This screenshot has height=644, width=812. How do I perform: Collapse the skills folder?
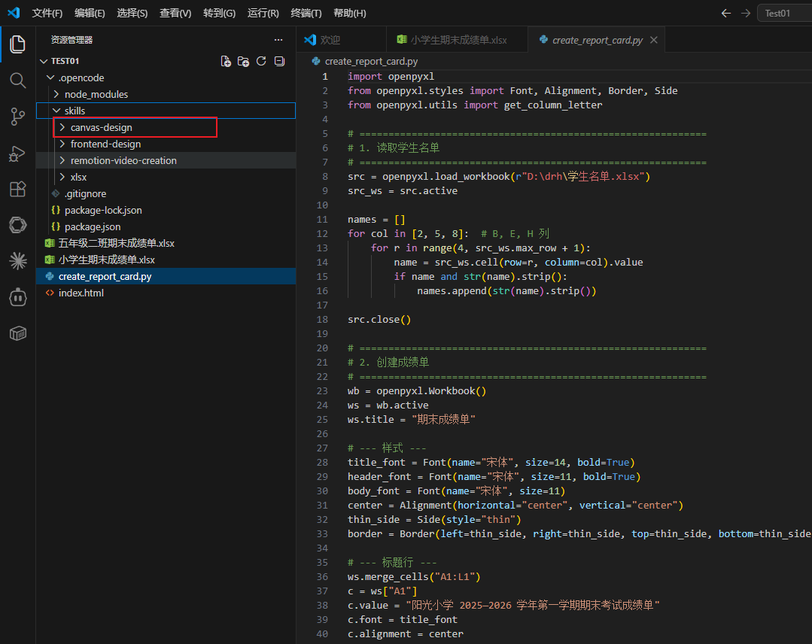tap(56, 111)
